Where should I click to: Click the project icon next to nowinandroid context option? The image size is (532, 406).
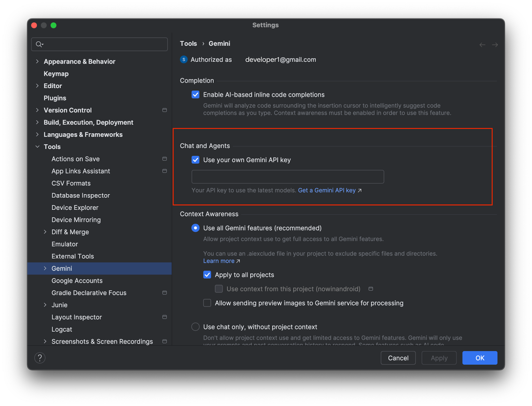pyautogui.click(x=371, y=289)
